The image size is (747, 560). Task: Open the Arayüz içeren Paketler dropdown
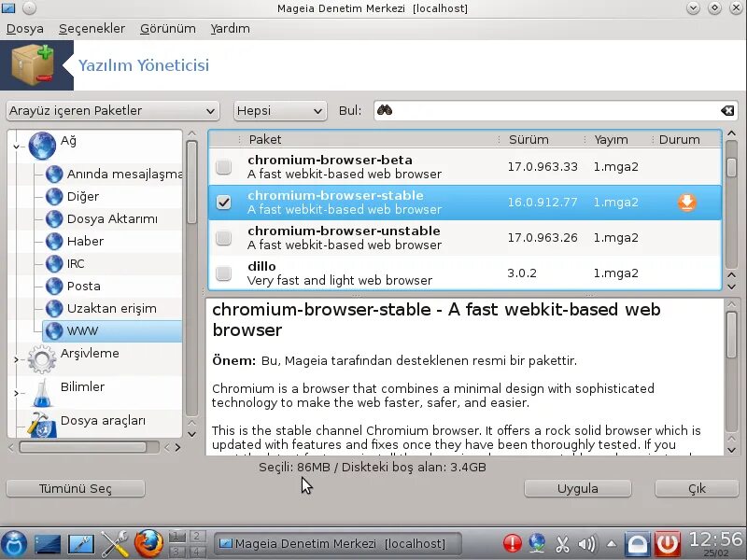coord(113,111)
